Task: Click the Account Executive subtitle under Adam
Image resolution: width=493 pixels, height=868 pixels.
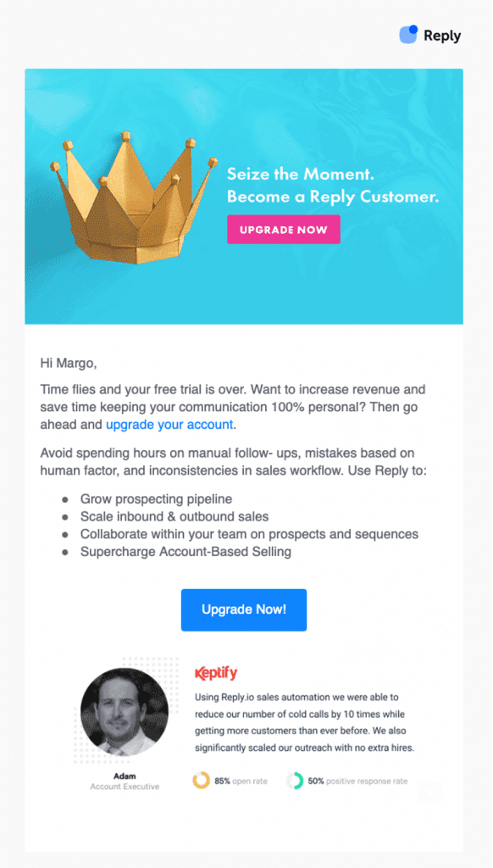Action: click(x=124, y=787)
